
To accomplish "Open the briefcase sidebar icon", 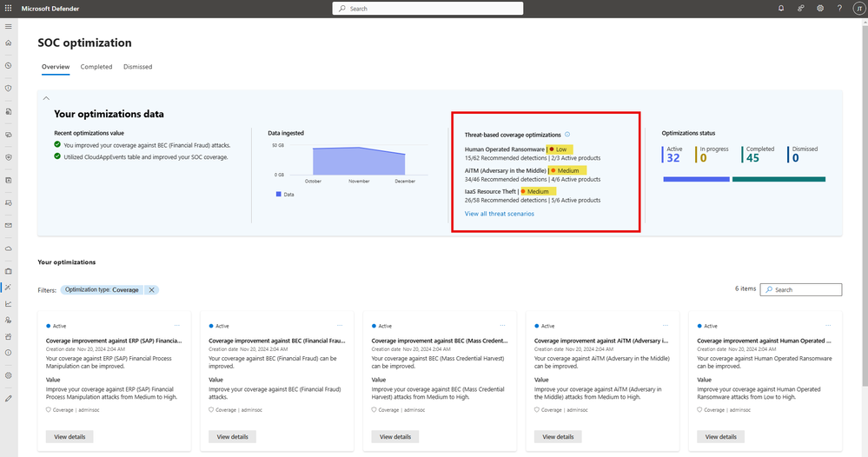I will [9, 271].
